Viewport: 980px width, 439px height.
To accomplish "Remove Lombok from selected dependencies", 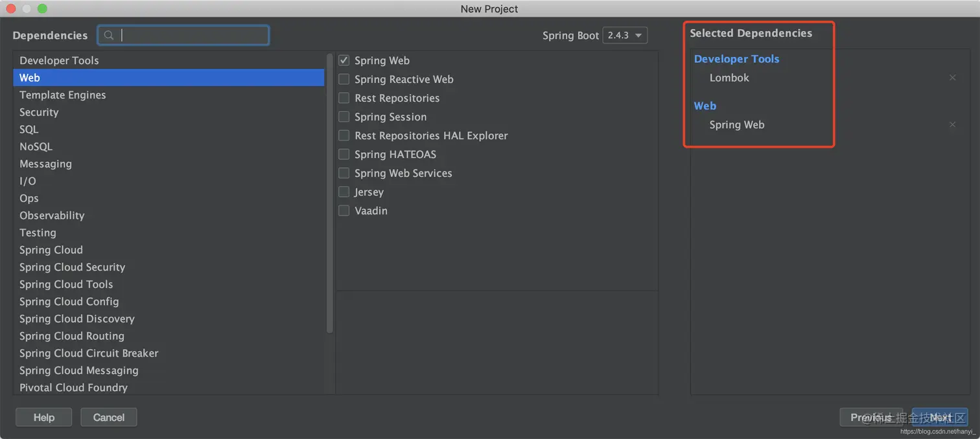I will [x=952, y=78].
